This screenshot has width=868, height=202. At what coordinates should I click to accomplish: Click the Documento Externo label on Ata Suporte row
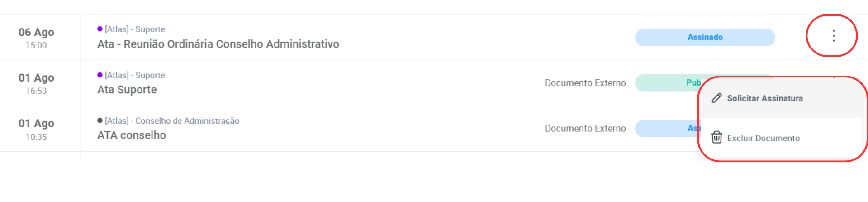click(x=585, y=83)
